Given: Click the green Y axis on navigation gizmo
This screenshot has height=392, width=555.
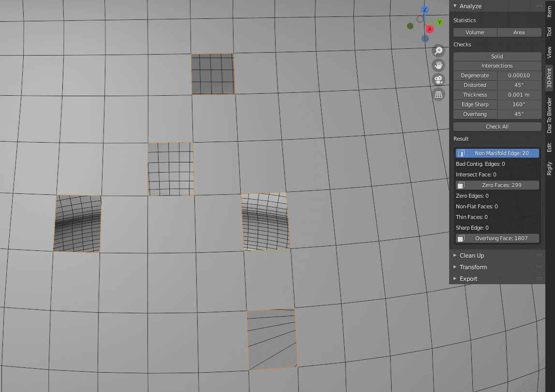Looking at the screenshot, I should click(439, 22).
